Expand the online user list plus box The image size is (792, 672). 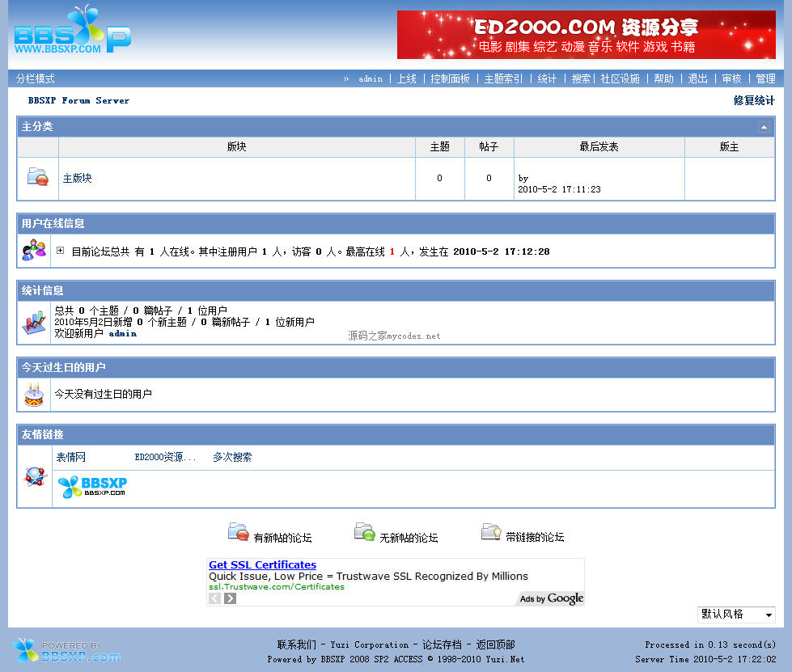click(x=60, y=251)
